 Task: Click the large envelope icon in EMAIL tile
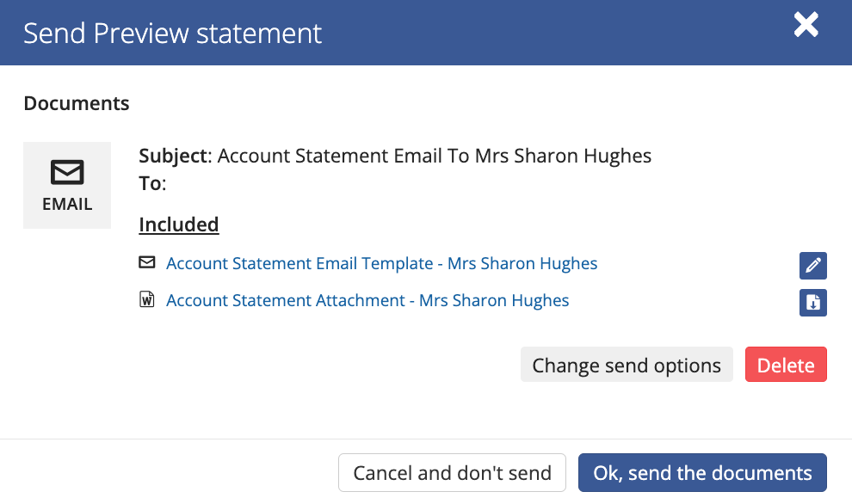pyautogui.click(x=67, y=172)
